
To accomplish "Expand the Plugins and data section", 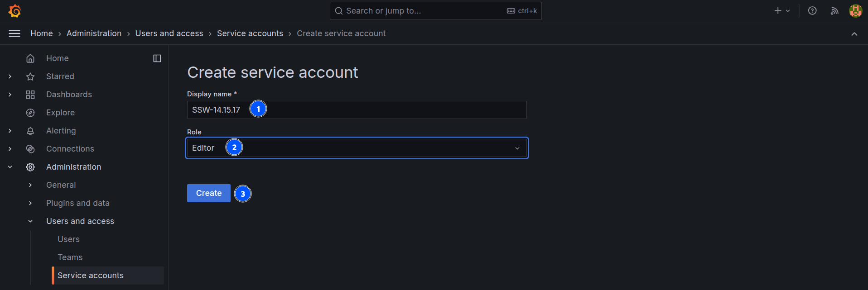I will click(x=30, y=203).
